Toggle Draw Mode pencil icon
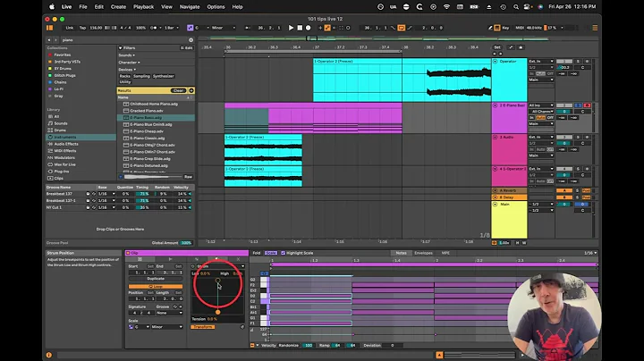Image resolution: width=644 pixels, height=361 pixels. tap(490, 28)
